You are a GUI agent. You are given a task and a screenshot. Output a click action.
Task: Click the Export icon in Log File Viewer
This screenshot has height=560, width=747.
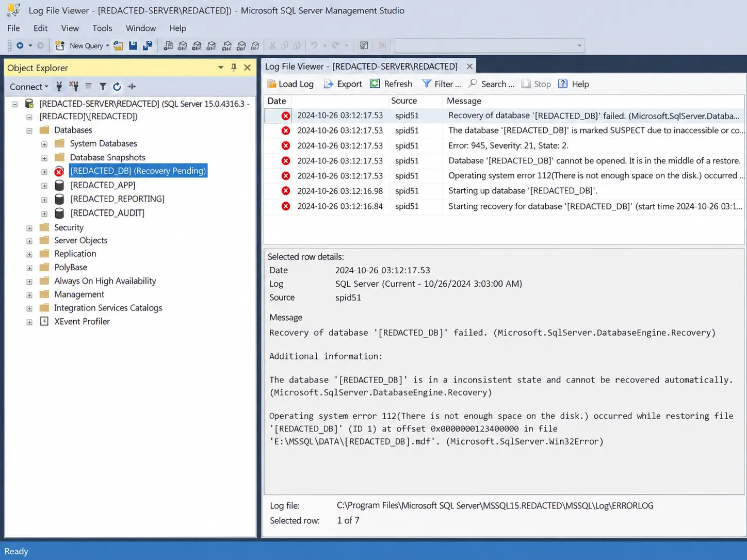coord(329,84)
